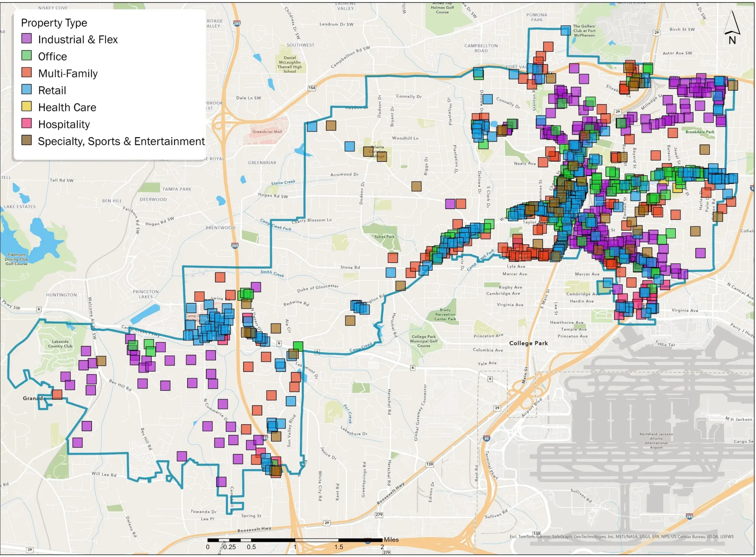
Task: Select the Retail blue legend square
Action: (x=27, y=89)
